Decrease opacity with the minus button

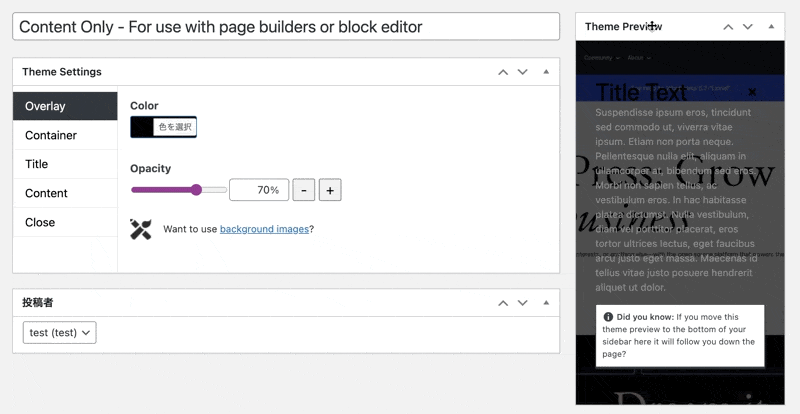[x=304, y=190]
